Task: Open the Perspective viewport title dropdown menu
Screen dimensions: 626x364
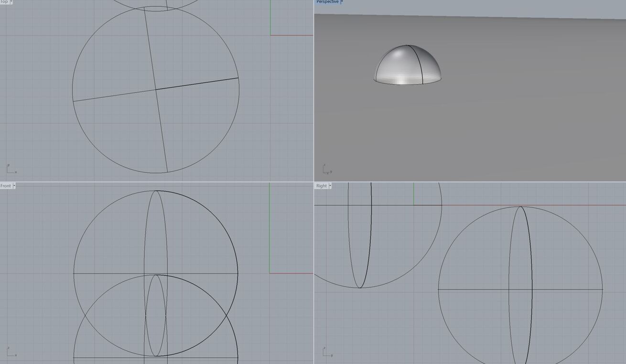Action: (342, 2)
